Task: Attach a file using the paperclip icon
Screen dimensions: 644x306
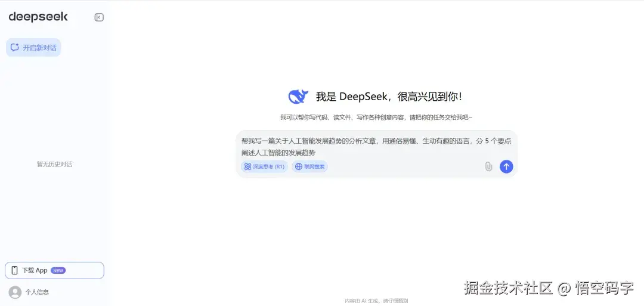Action: click(488, 166)
